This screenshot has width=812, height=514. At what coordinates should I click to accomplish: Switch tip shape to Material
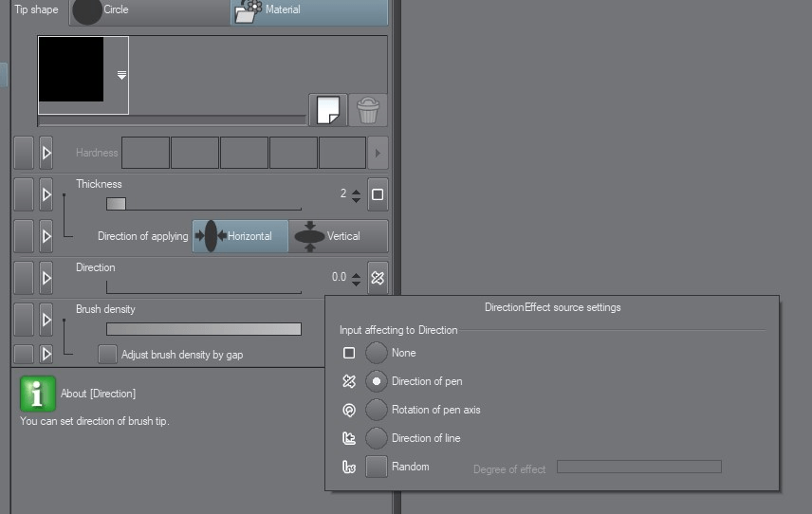tap(308, 10)
